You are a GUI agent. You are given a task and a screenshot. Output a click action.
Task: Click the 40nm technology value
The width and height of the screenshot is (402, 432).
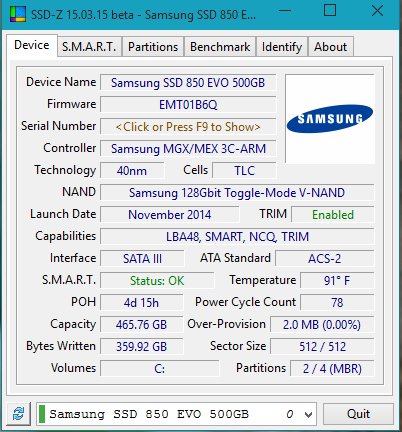(x=132, y=171)
